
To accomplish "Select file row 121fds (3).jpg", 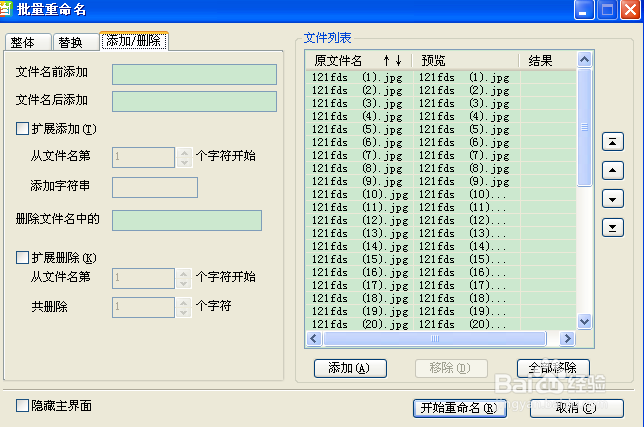I will (441, 103).
